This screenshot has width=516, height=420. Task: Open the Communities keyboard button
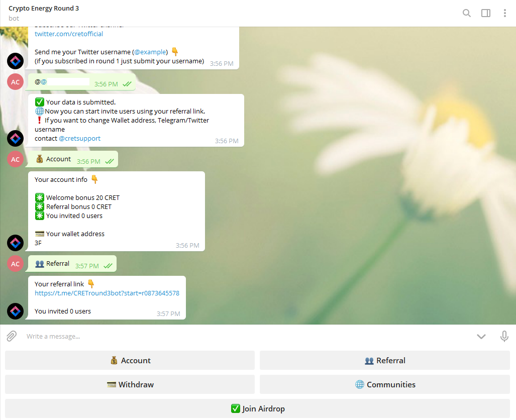point(385,384)
